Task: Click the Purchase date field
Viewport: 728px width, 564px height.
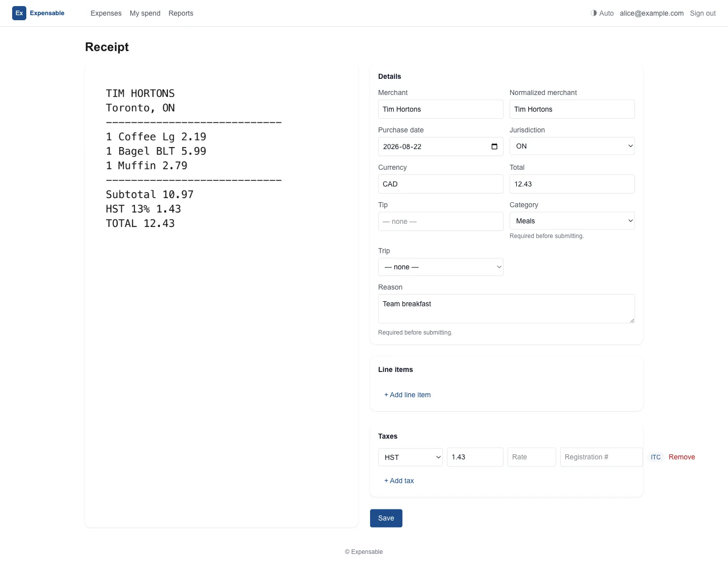Action: [x=441, y=147]
